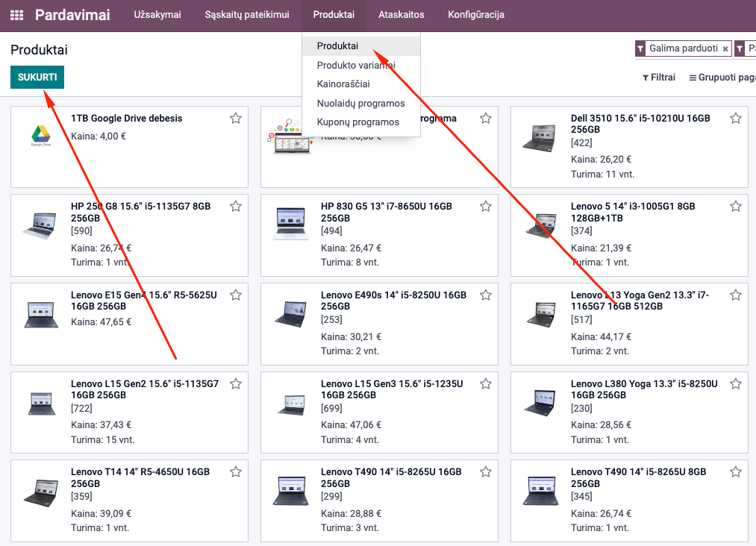Click the Produktai top navigation menu
Image resolution: width=756 pixels, height=546 pixels.
334,15
